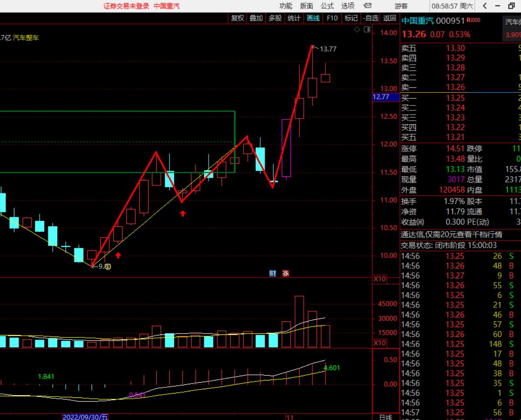Click the current price 13.26 header
Viewport: 521px width, 420px height.
[x=414, y=34]
